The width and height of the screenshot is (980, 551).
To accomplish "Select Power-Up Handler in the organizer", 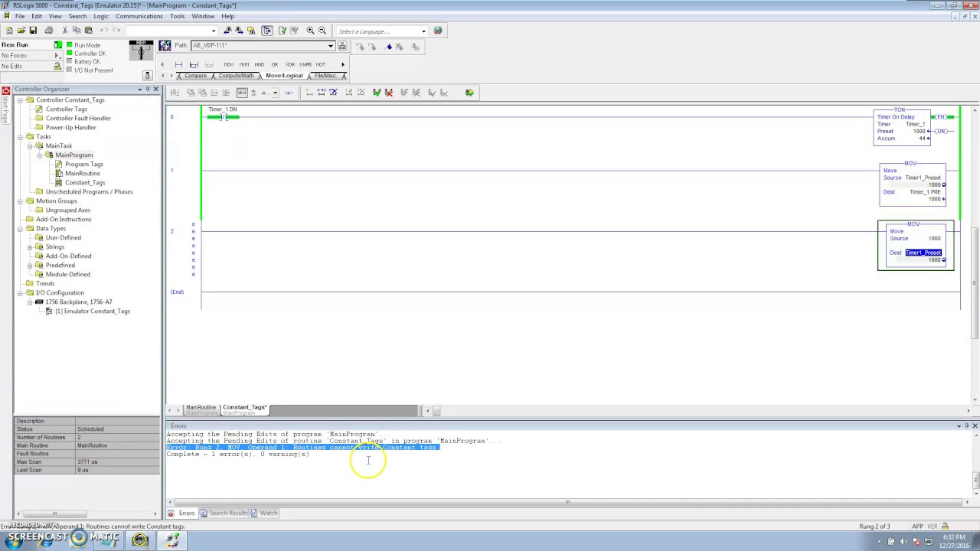I will (x=70, y=128).
